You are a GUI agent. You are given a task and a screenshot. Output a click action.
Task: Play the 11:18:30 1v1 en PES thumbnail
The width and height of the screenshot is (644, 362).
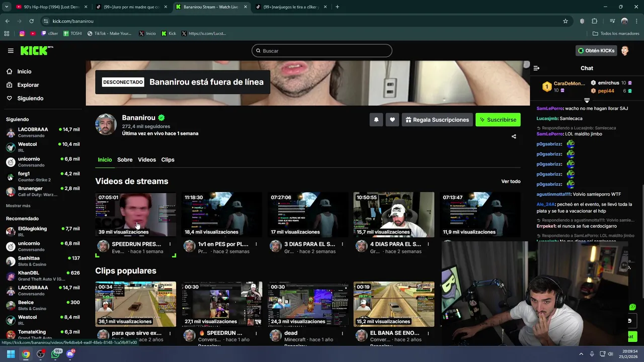tap(222, 214)
